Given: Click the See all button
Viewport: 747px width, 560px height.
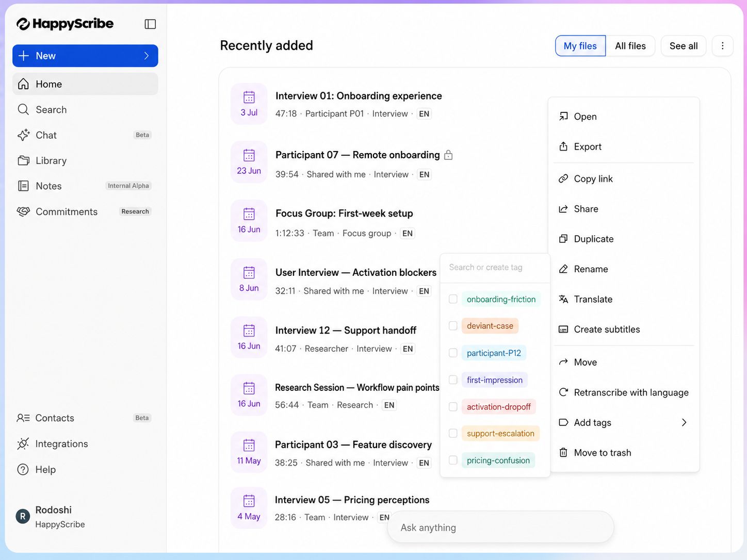Looking at the screenshot, I should pos(684,46).
